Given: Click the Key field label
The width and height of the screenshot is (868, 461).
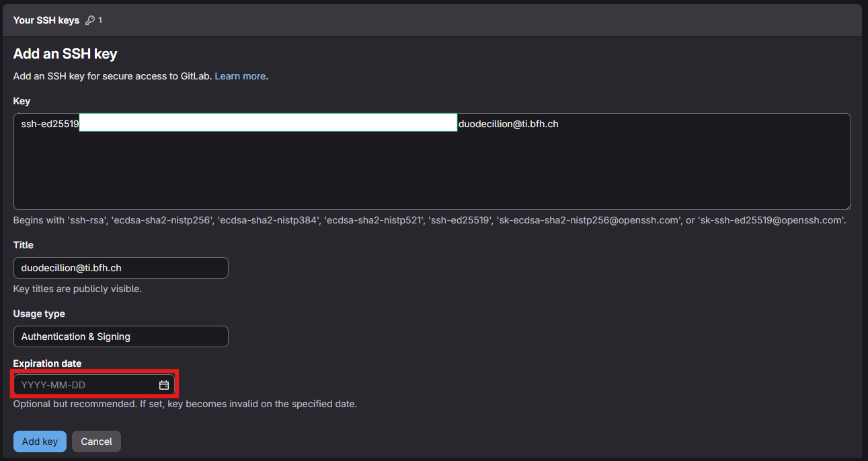Looking at the screenshot, I should [x=22, y=101].
